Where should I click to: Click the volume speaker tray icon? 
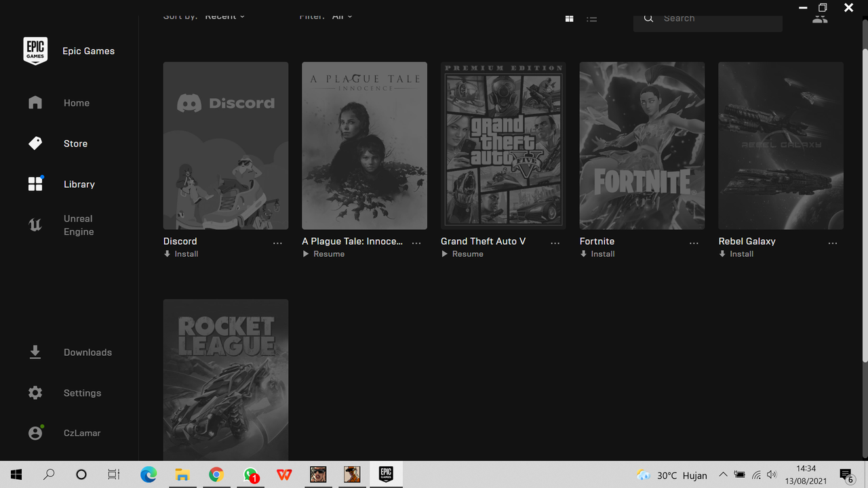[772, 475]
